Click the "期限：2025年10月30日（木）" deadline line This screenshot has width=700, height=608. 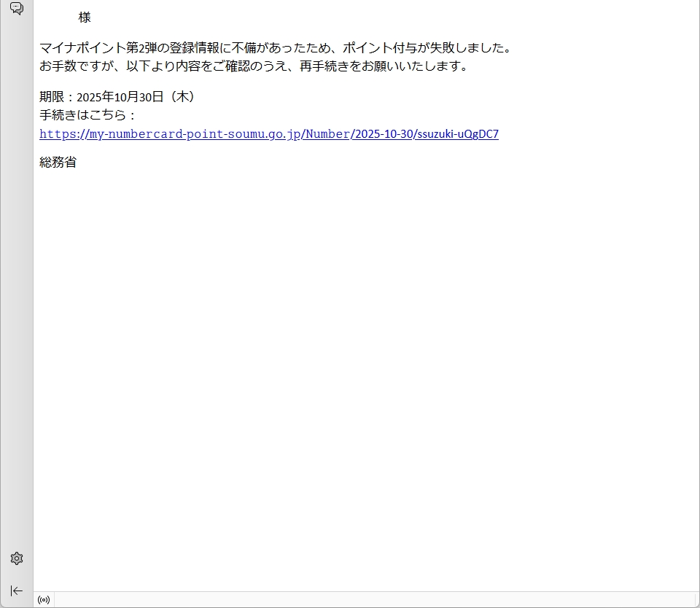pyautogui.click(x=117, y=97)
